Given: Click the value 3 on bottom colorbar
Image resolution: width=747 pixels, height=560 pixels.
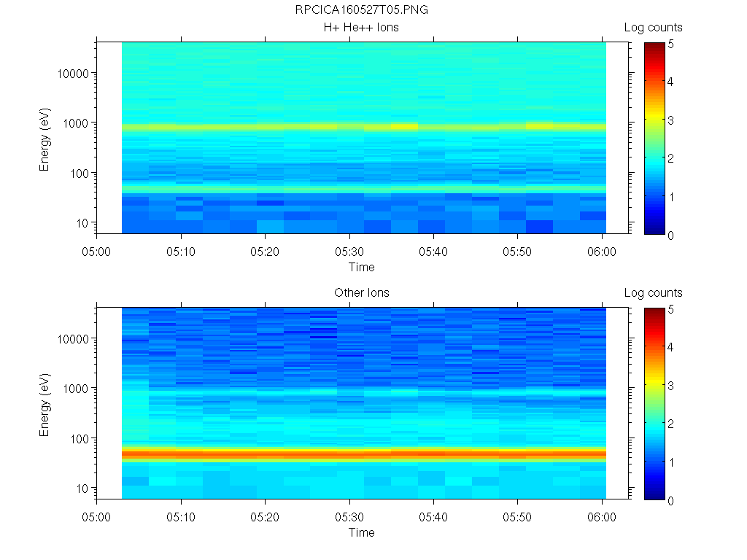Looking at the screenshot, I should tap(671, 386).
